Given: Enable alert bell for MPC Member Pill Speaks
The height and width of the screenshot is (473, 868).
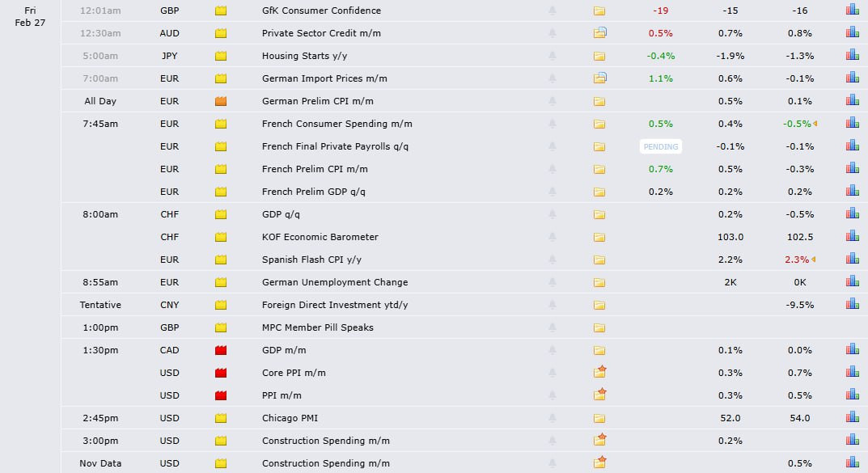Looking at the screenshot, I should tap(553, 327).
